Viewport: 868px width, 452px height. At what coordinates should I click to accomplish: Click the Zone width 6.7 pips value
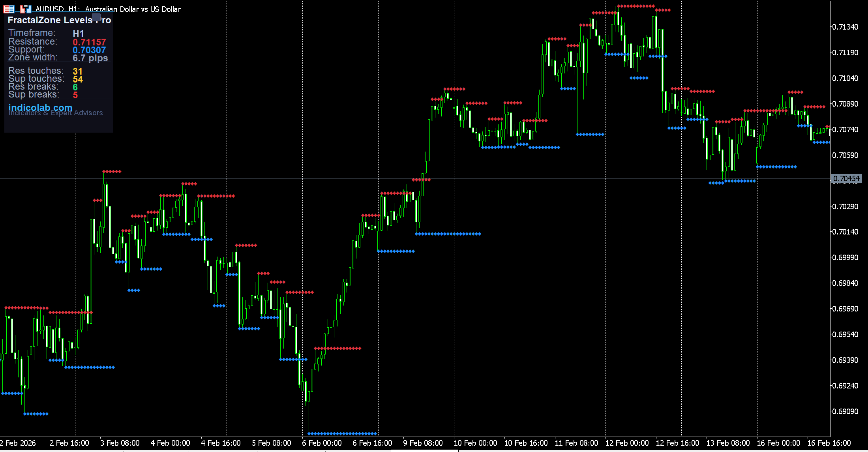click(x=90, y=58)
